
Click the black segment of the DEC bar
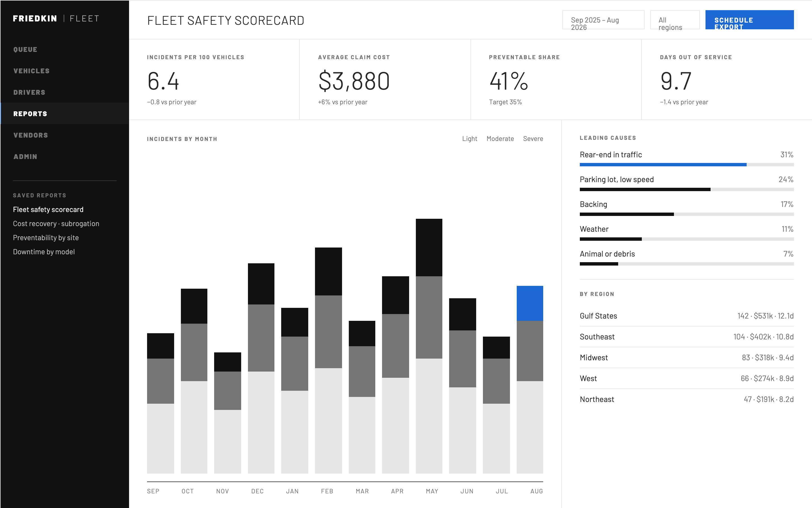[x=261, y=284]
